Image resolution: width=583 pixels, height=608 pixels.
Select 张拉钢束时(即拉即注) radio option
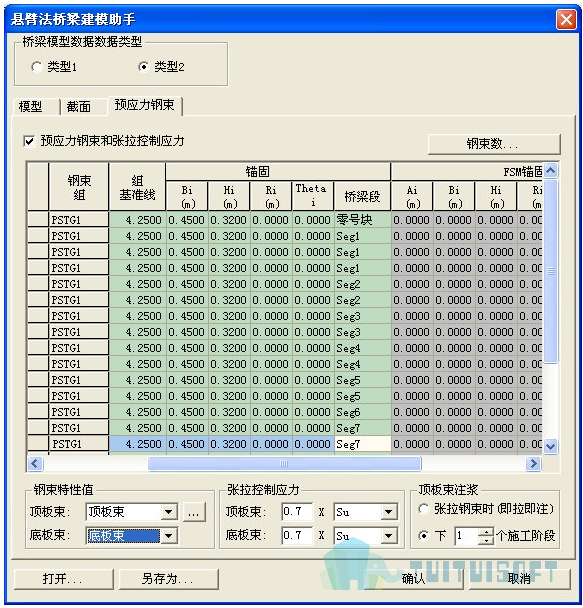[x=424, y=509]
